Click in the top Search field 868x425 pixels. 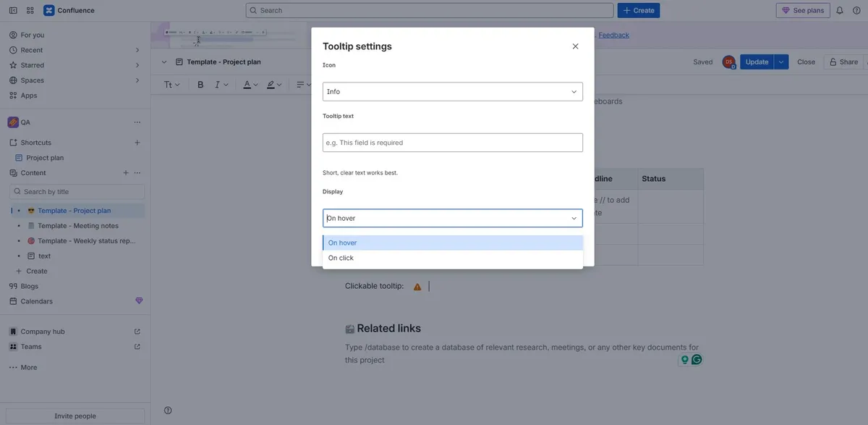(430, 10)
